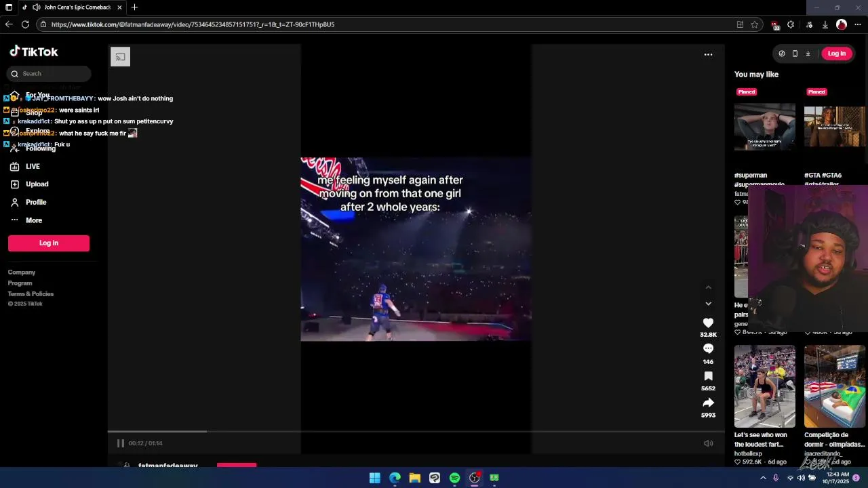The height and width of the screenshot is (488, 868).
Task: Open Spotify from taskbar
Action: 454,478
